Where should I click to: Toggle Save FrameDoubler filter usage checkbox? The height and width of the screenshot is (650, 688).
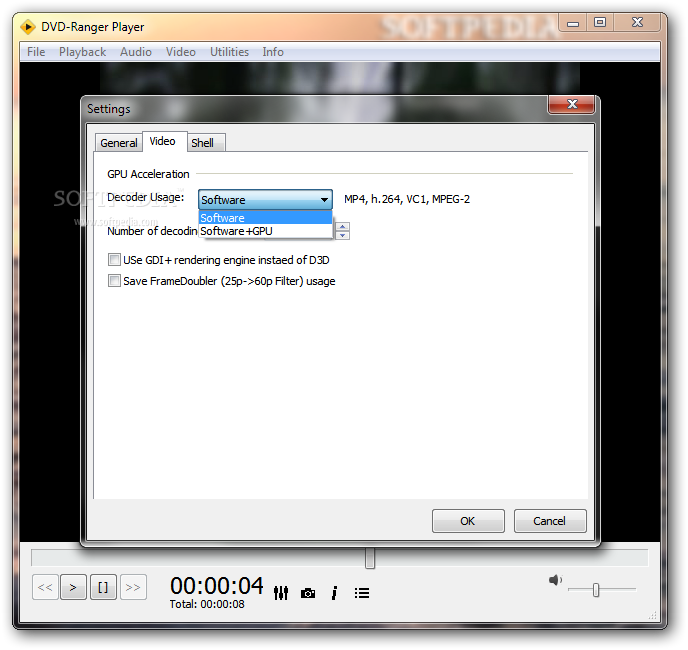[x=114, y=280]
